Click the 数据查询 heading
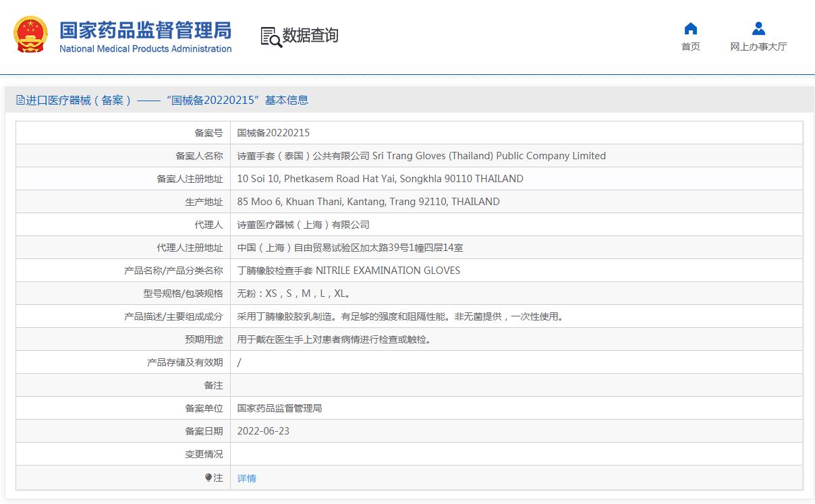This screenshot has width=815, height=504. [x=310, y=35]
